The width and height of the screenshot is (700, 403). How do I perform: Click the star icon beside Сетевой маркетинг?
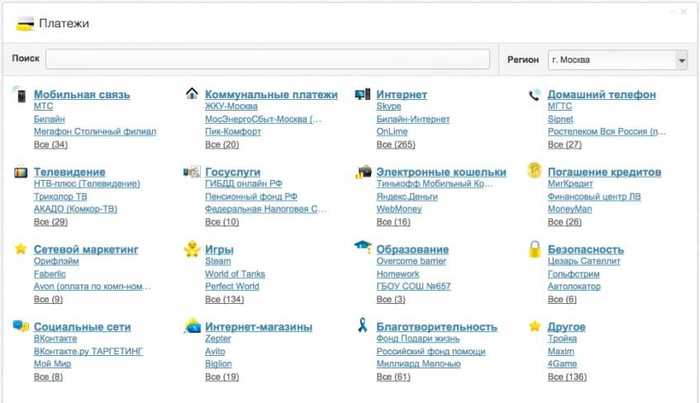21,248
